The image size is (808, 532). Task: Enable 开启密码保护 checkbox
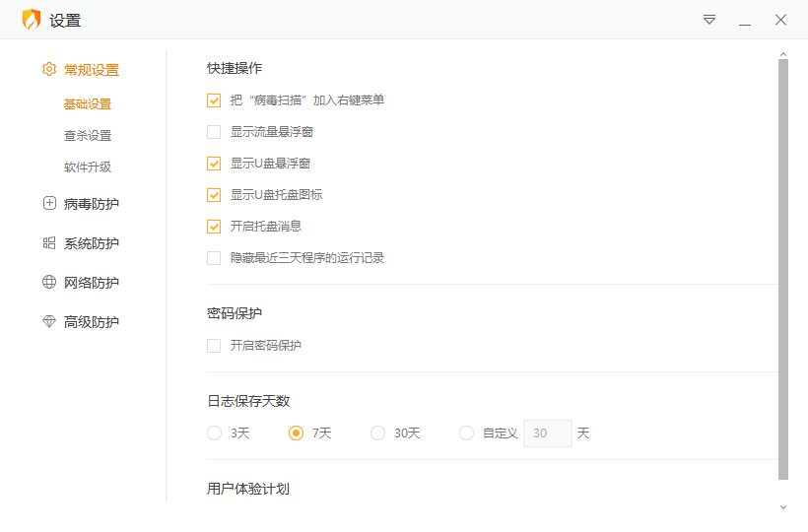coord(214,346)
